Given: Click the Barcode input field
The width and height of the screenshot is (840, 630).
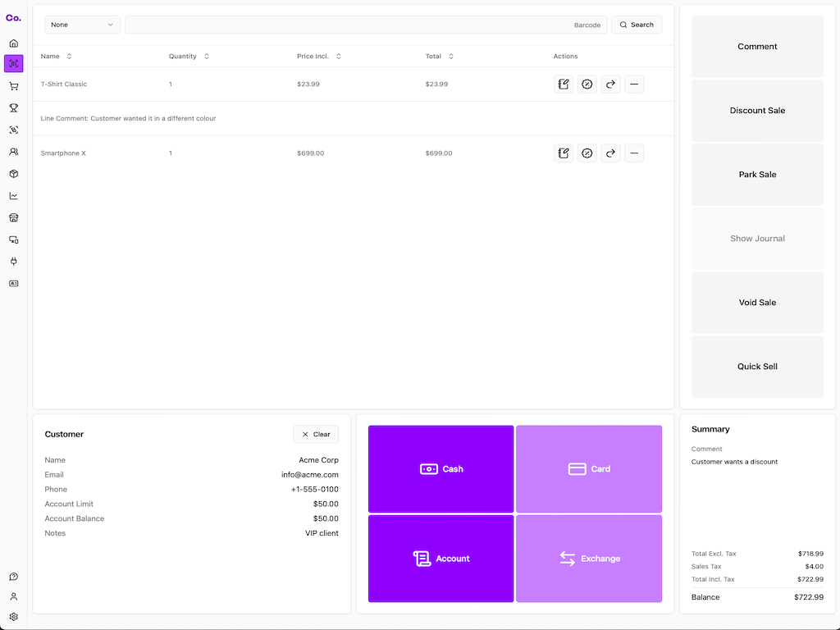Looking at the screenshot, I should 365,25.
